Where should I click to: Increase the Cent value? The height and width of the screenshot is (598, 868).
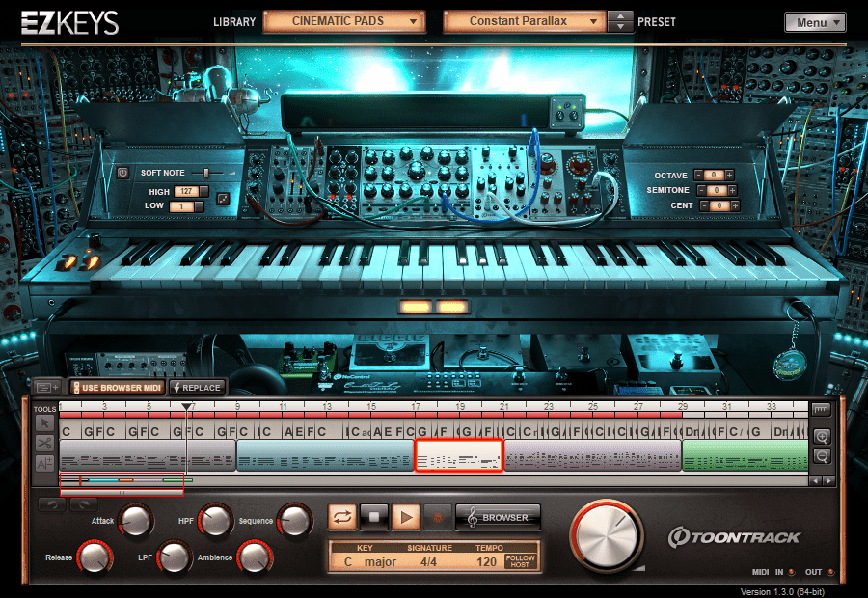click(x=735, y=205)
